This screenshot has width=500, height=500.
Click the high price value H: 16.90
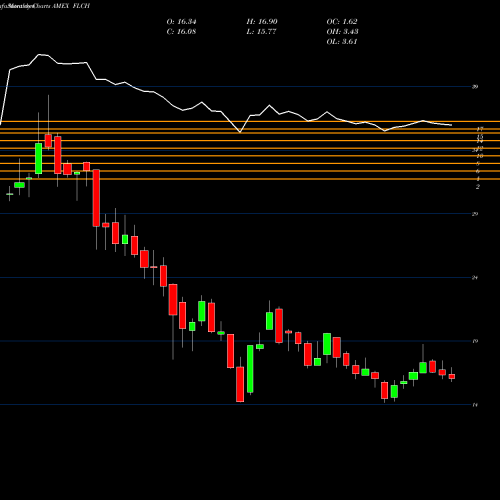tap(262, 22)
